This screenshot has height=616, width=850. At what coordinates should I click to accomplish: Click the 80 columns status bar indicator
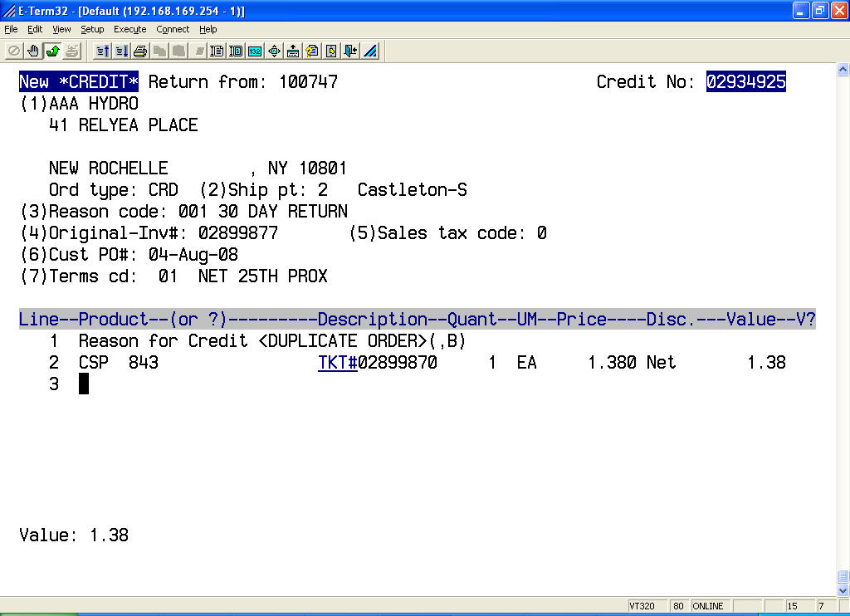[678, 606]
